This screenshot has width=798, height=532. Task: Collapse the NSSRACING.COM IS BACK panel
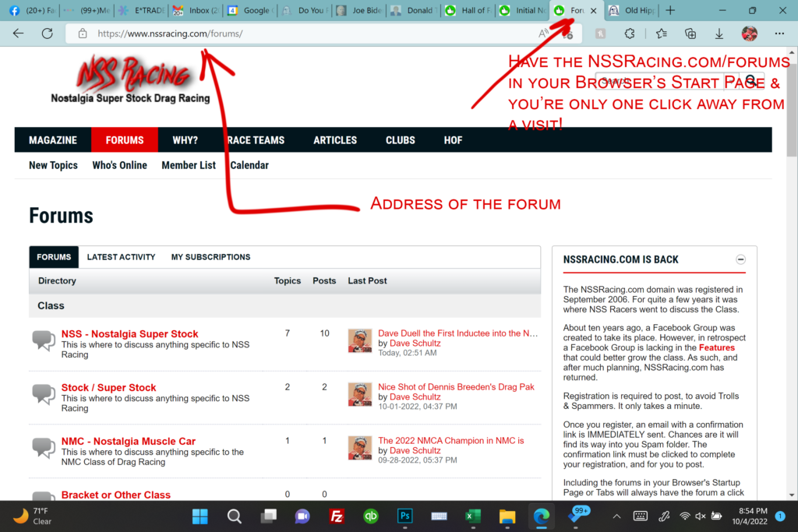coord(740,259)
